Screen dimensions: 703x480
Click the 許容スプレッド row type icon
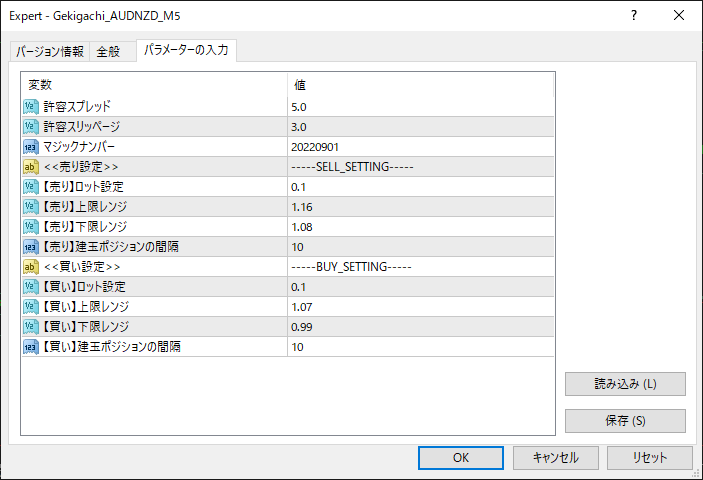31,106
